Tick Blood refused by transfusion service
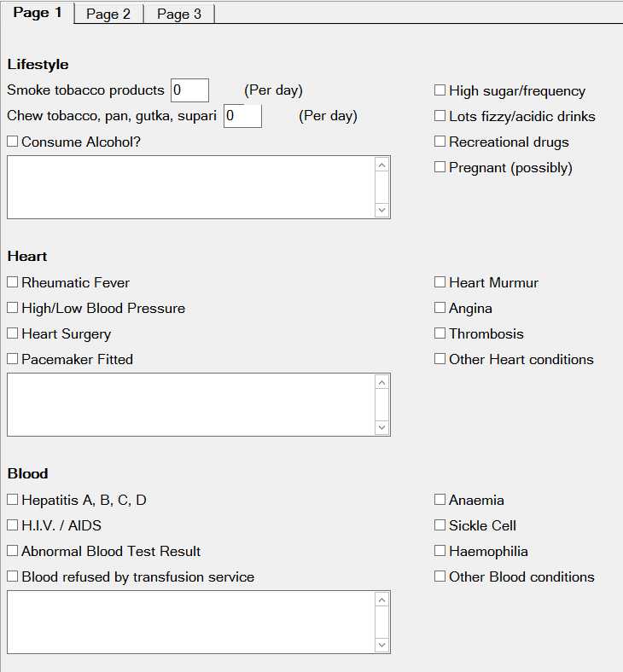Image resolution: width=623 pixels, height=672 pixels. point(13,576)
